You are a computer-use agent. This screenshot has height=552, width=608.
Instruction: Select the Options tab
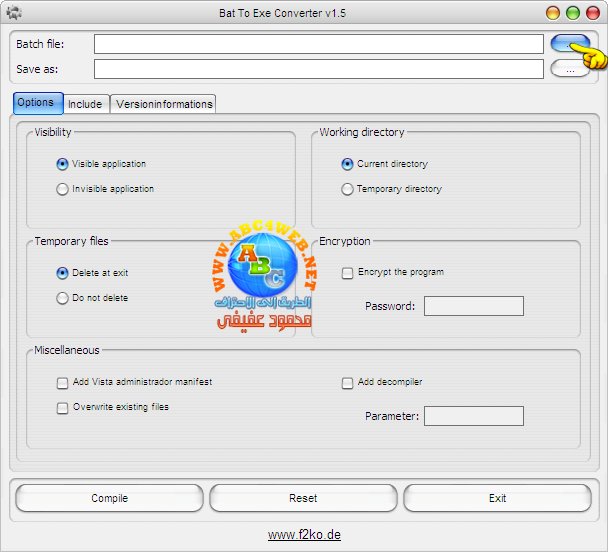coord(37,103)
